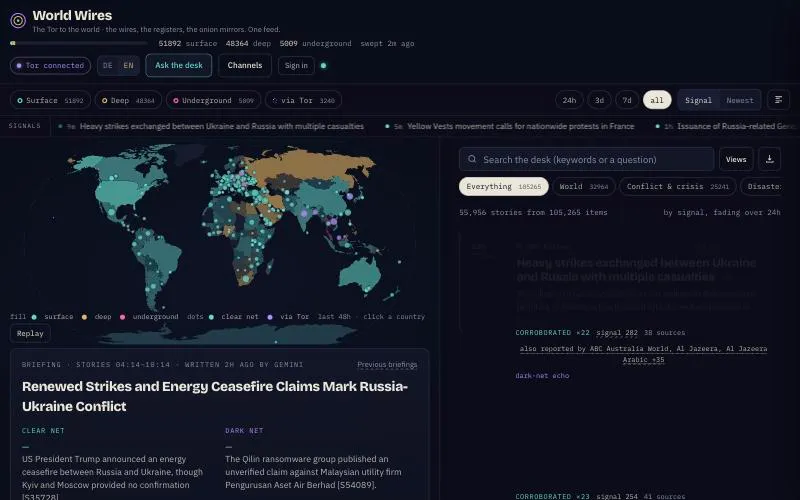Image resolution: width=800 pixels, height=500 pixels.
Task: Toggle the Deep 48364 source filter
Action: pos(128,101)
